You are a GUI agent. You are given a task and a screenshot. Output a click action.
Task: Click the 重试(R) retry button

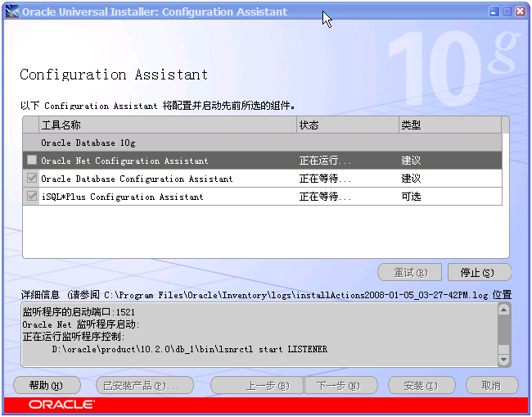pos(410,272)
